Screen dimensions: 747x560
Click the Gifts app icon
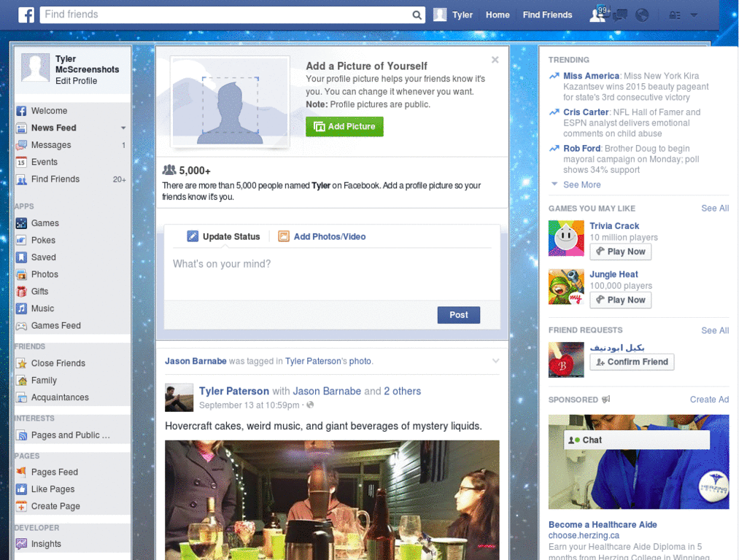point(21,292)
